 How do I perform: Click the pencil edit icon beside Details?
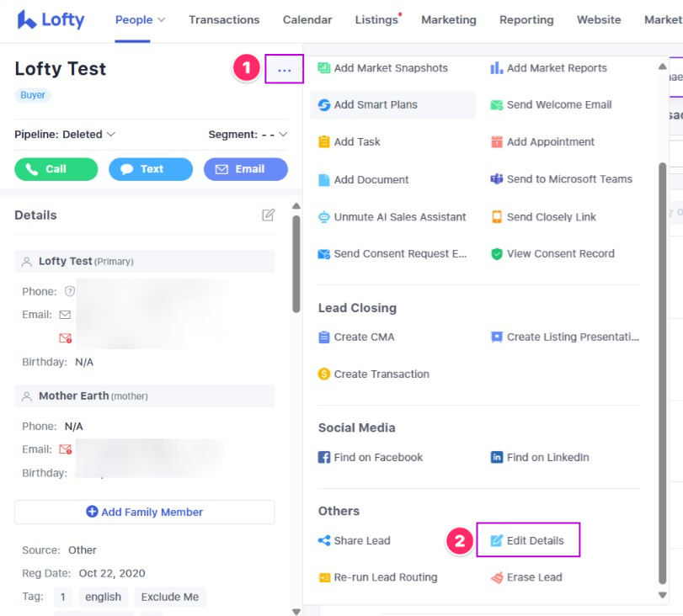coord(269,215)
